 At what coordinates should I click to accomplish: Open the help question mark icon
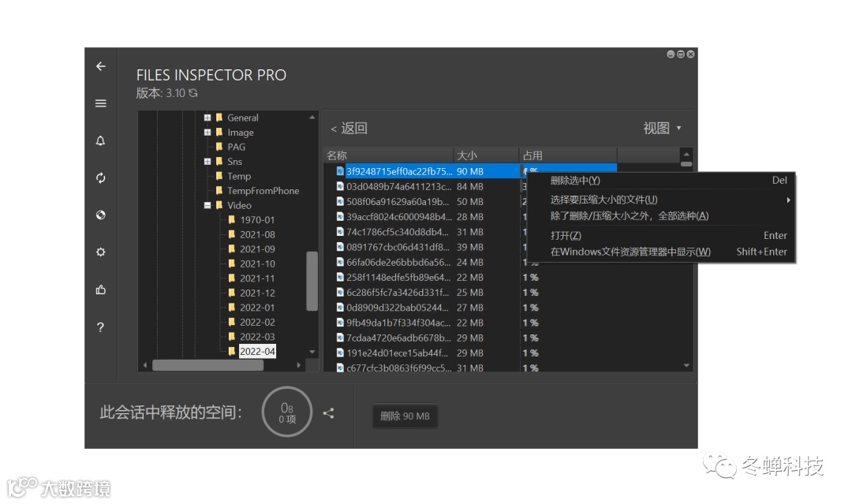tap(100, 327)
